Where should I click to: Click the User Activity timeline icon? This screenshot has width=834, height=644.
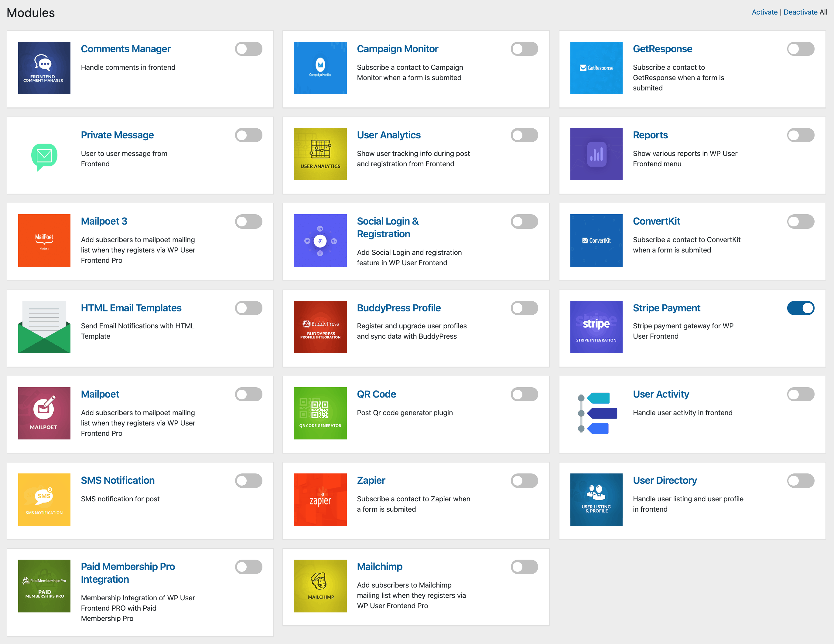tap(596, 414)
